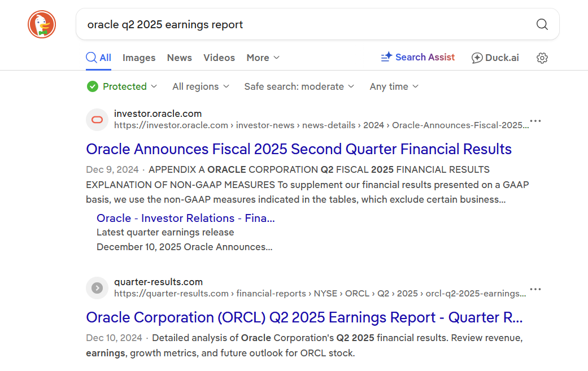
Task: Switch to the News tab
Action: coord(179,58)
